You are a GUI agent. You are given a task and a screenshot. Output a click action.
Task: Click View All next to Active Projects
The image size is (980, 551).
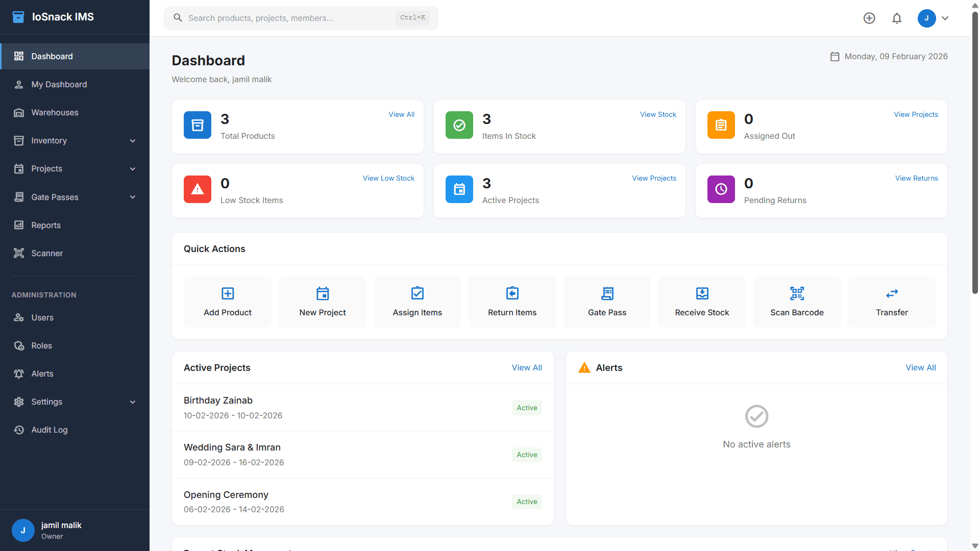tap(527, 367)
